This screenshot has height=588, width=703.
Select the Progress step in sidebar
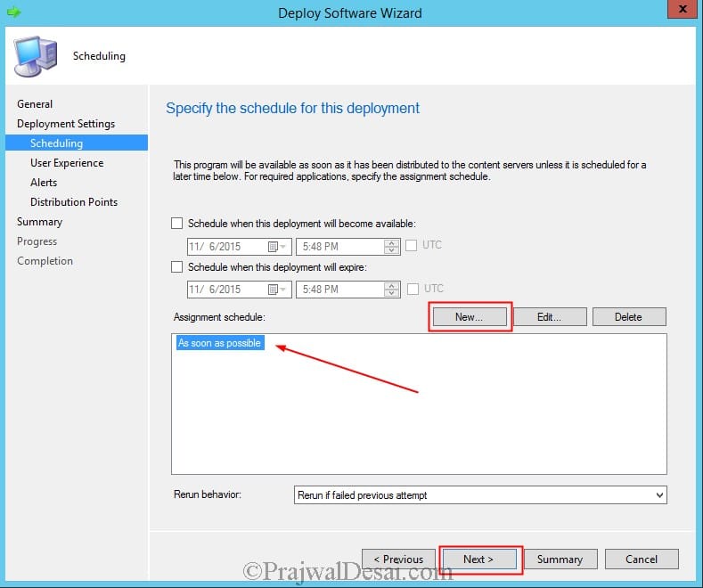37,241
